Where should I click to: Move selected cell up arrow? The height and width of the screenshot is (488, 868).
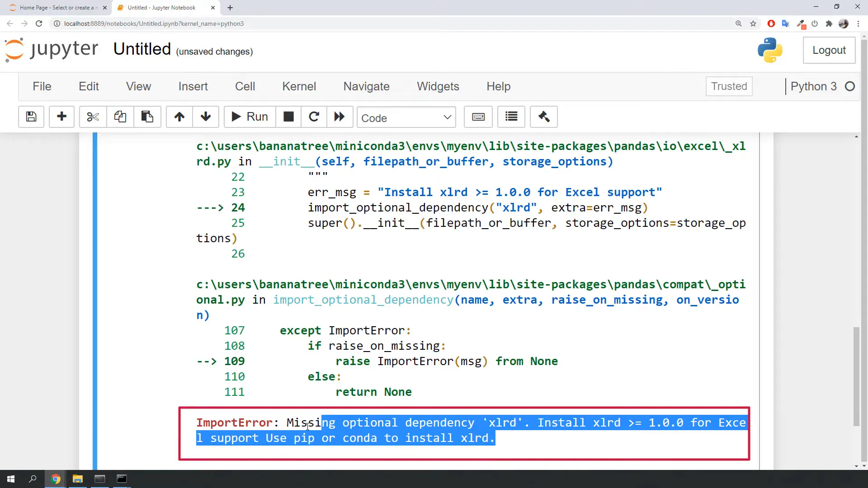pos(179,117)
